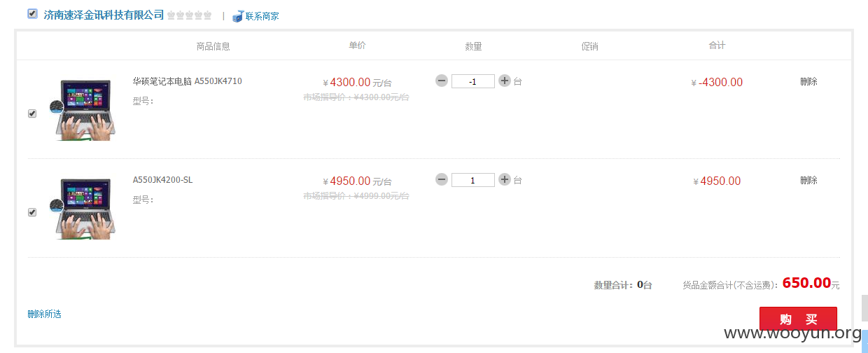The image size is (868, 353).
Task: Click the quantity field showing 1
Action: coord(473,180)
